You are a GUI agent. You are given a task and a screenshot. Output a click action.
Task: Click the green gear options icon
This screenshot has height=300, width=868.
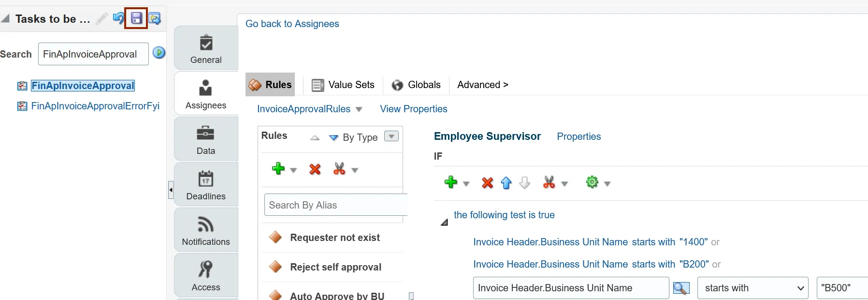[592, 182]
